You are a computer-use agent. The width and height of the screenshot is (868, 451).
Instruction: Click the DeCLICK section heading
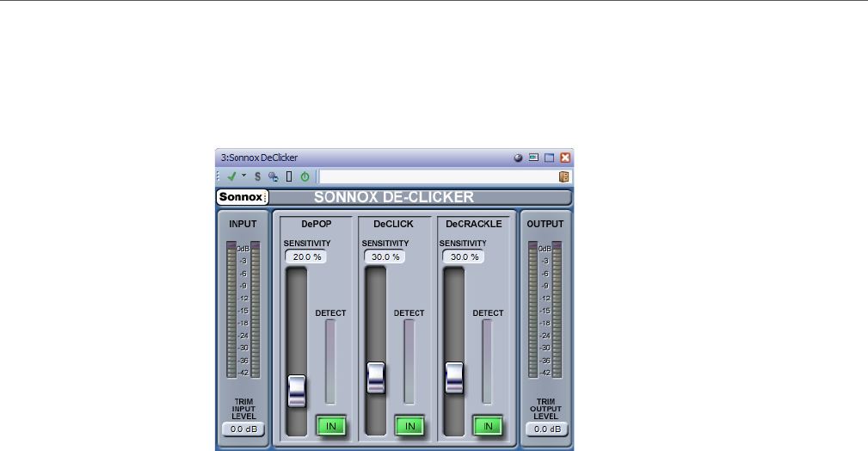[x=393, y=224]
